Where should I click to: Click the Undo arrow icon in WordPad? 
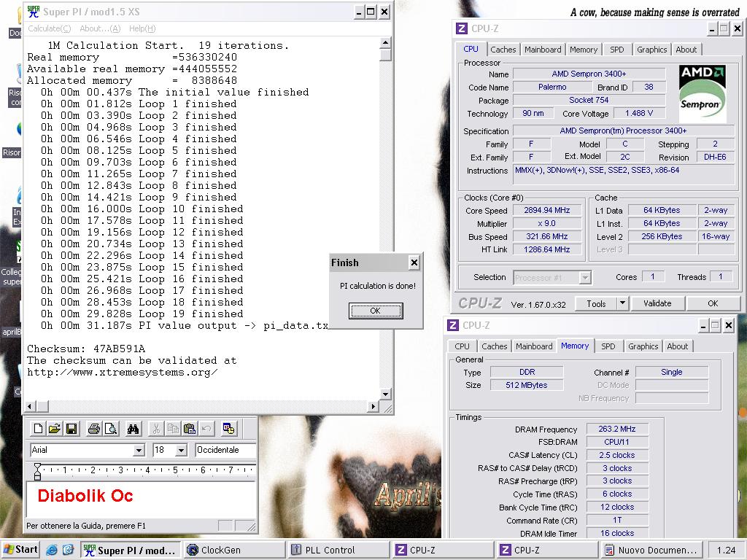point(206,429)
